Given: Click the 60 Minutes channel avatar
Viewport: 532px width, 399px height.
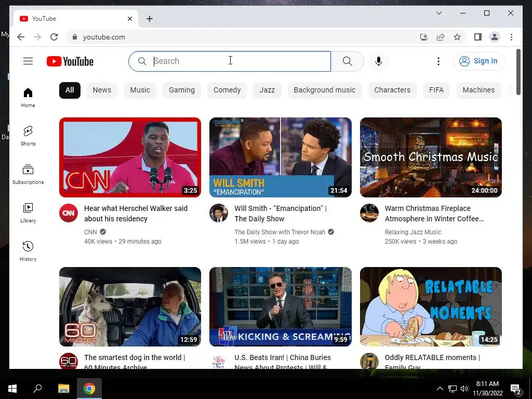Looking at the screenshot, I should 69,361.
